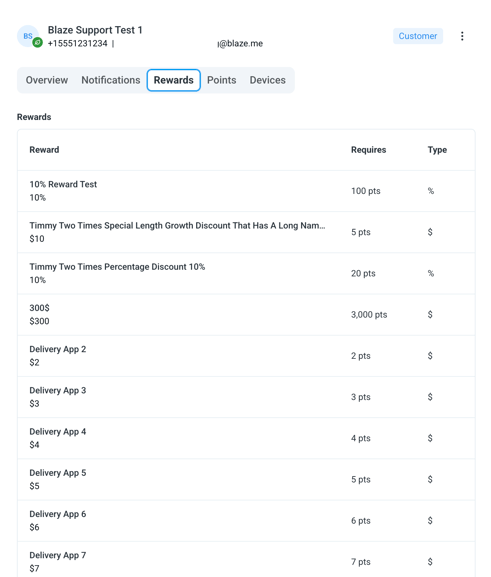The width and height of the screenshot is (491, 577).
Task: Select Timmy Two Times Percentage Discount 10%
Action: (x=117, y=267)
